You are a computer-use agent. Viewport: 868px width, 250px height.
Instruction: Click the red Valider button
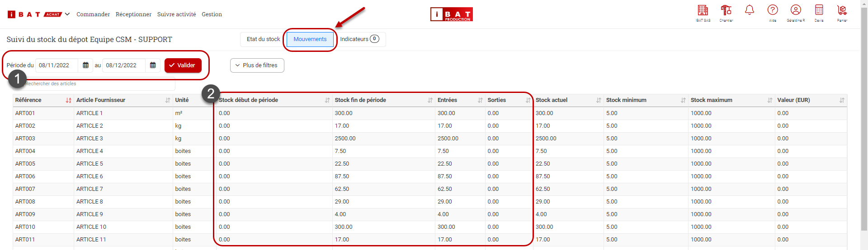(183, 65)
